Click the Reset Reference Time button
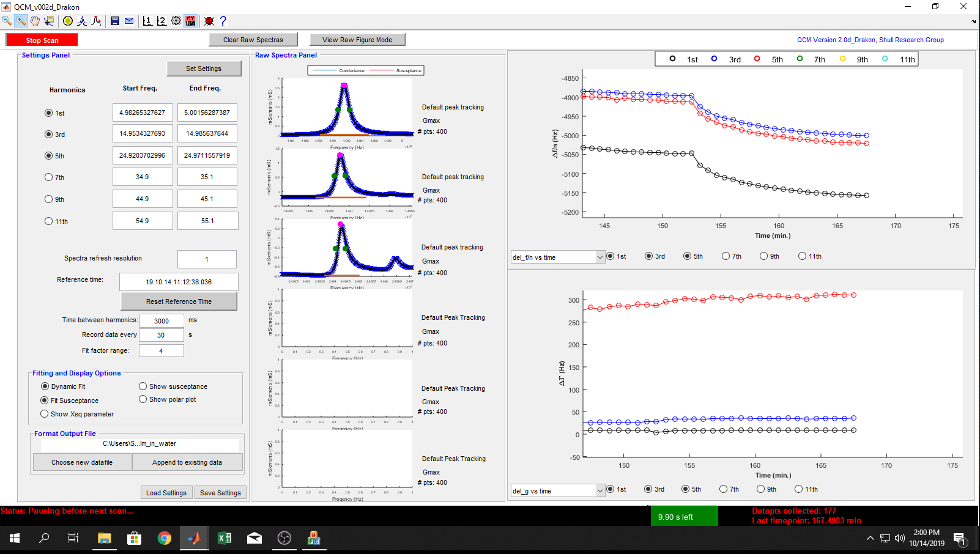 click(x=179, y=301)
